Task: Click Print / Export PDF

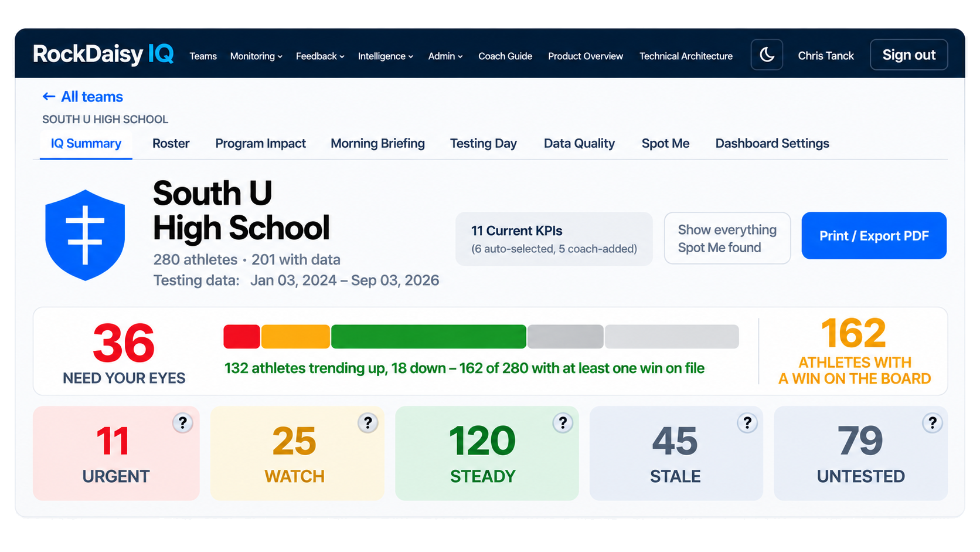Action: [x=874, y=236]
